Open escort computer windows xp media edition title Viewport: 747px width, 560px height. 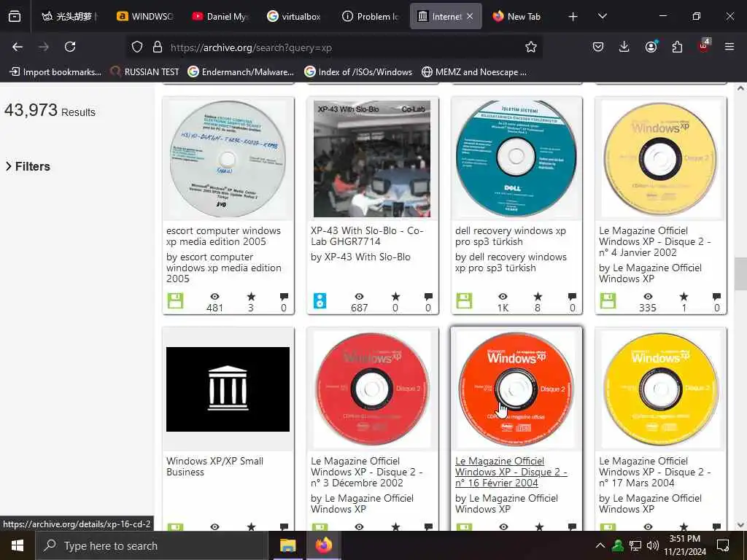click(x=223, y=236)
